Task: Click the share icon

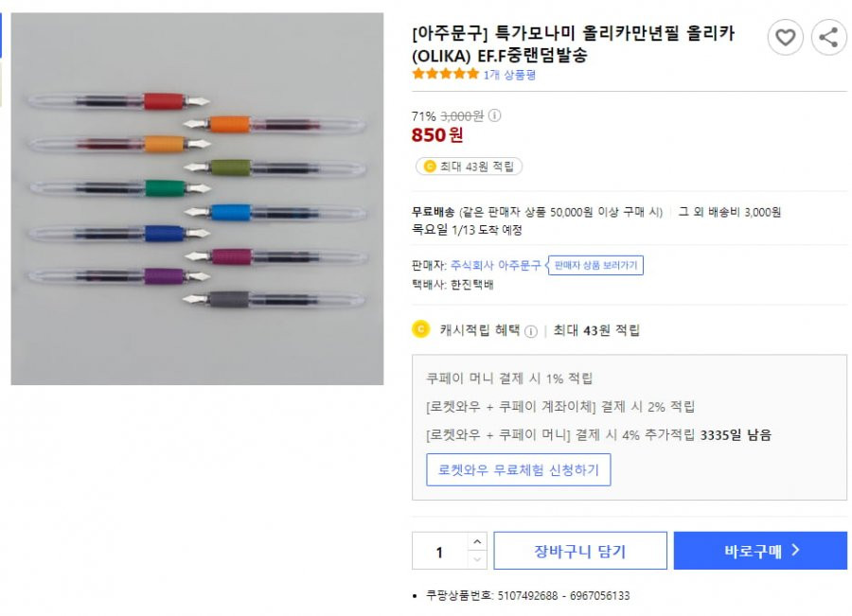Action: [x=828, y=37]
